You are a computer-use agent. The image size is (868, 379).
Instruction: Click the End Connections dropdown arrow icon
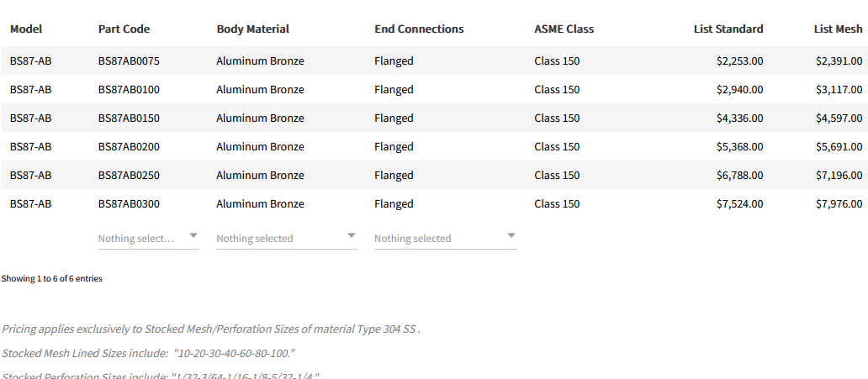[x=511, y=236]
